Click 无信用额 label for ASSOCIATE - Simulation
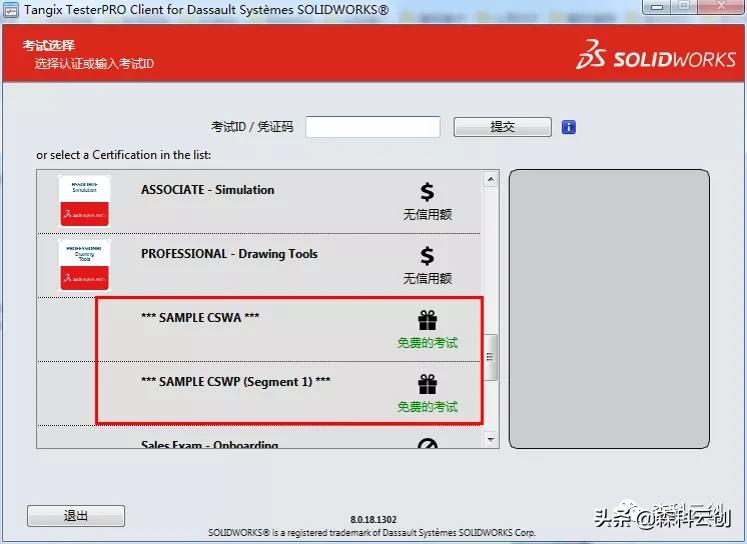 (x=427, y=214)
